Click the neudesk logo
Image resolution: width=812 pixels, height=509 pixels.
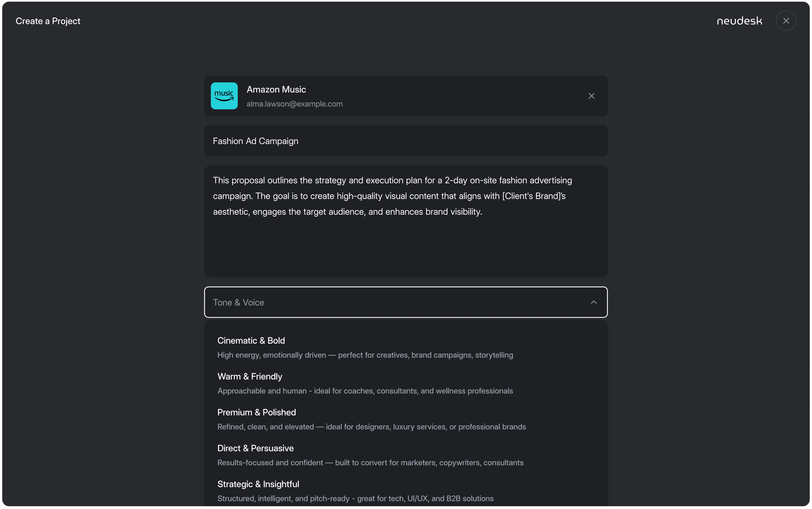click(x=739, y=20)
